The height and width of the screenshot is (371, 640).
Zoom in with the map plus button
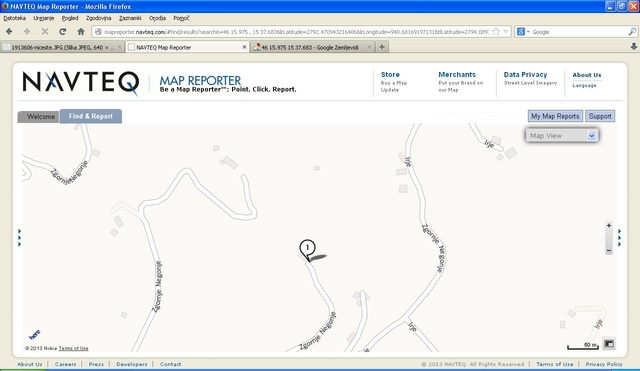coord(609,225)
